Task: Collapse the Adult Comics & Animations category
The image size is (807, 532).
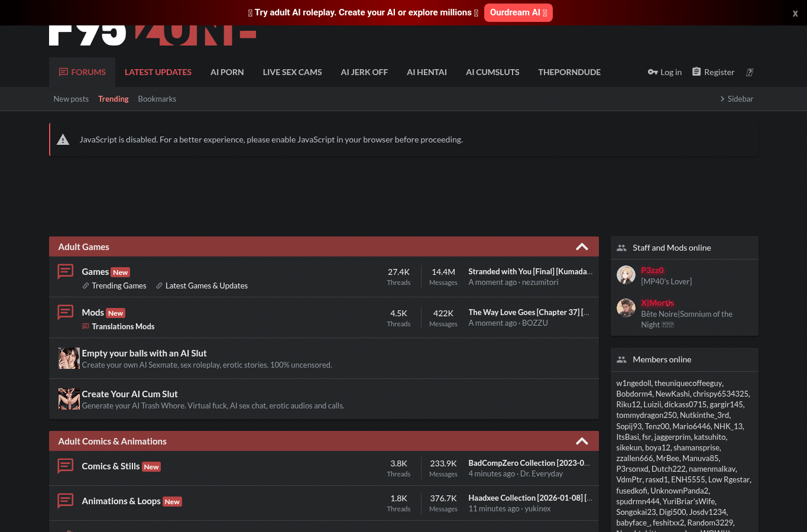Action: click(x=582, y=441)
